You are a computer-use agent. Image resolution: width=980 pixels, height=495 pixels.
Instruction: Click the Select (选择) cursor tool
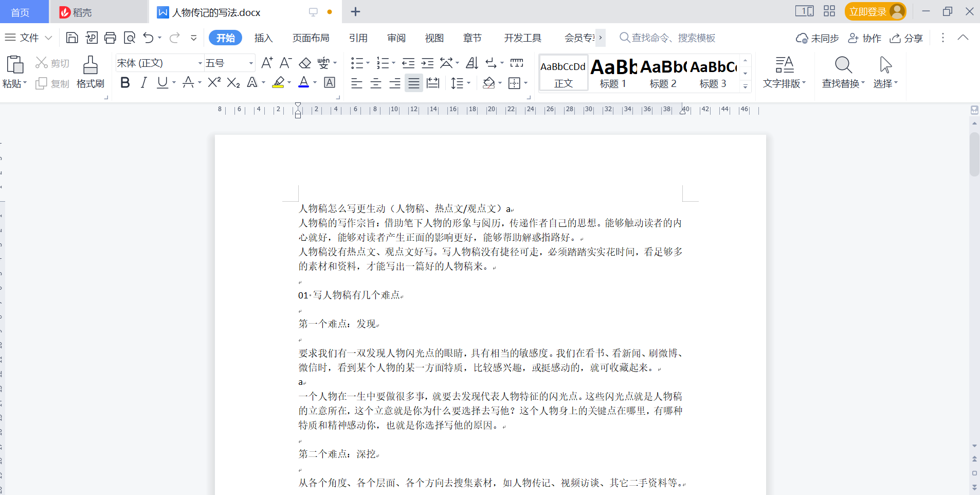click(x=885, y=72)
